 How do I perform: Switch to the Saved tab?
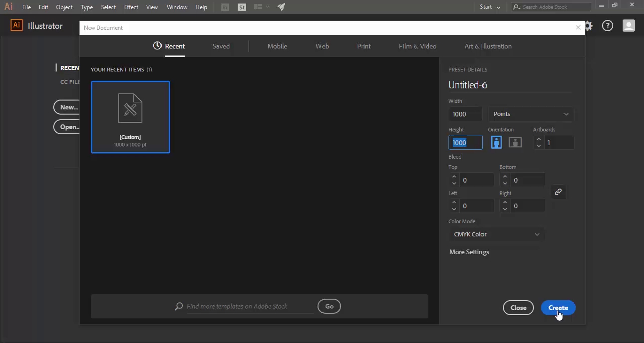[221, 46]
